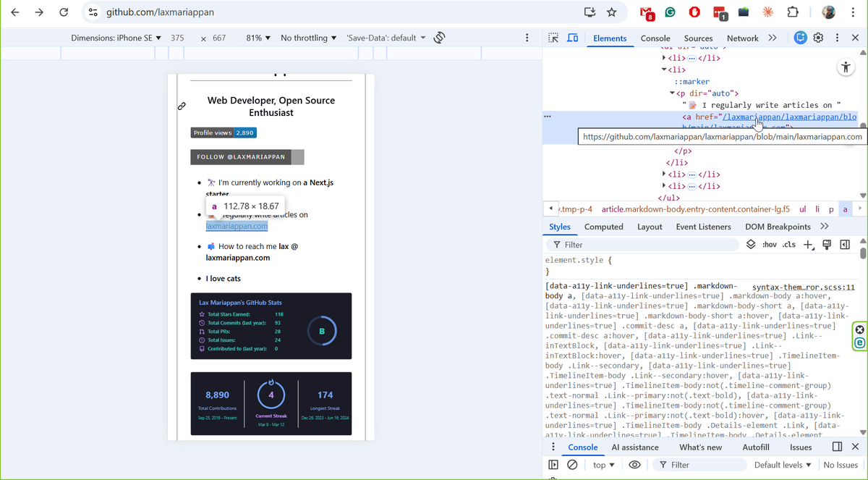The width and height of the screenshot is (868, 480).
Task: Bookmark this page with star icon
Action: 612,12
